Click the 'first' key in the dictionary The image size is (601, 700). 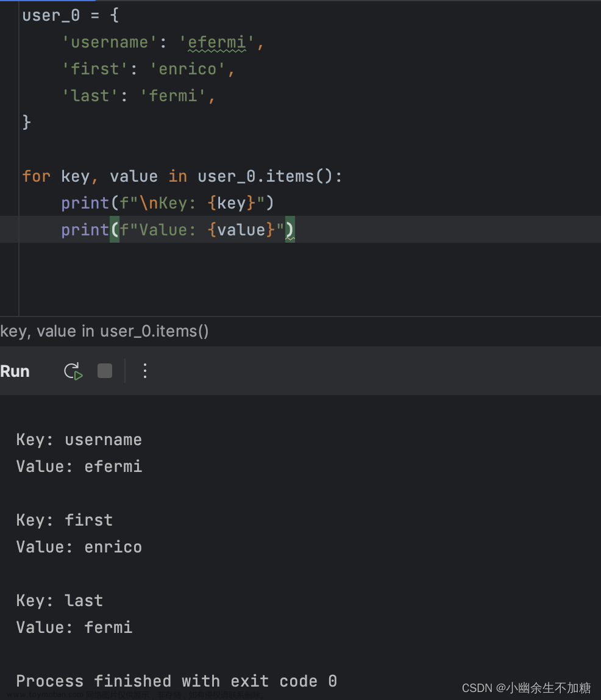pos(93,69)
